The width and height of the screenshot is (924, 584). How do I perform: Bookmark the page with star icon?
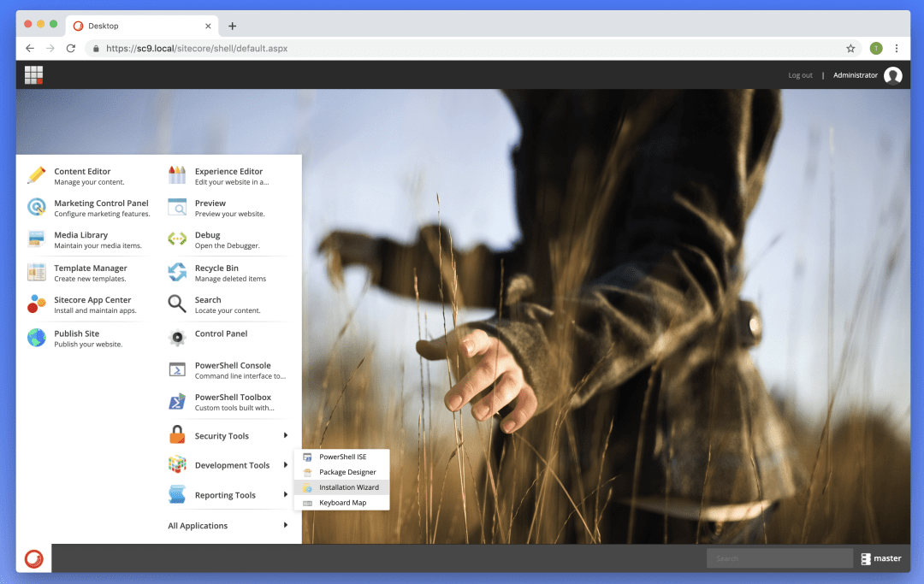[x=850, y=49]
